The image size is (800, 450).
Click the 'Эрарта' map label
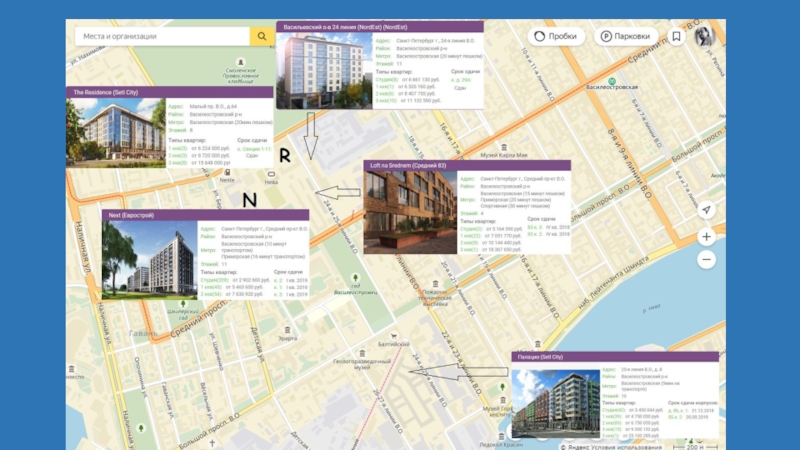tap(287, 338)
